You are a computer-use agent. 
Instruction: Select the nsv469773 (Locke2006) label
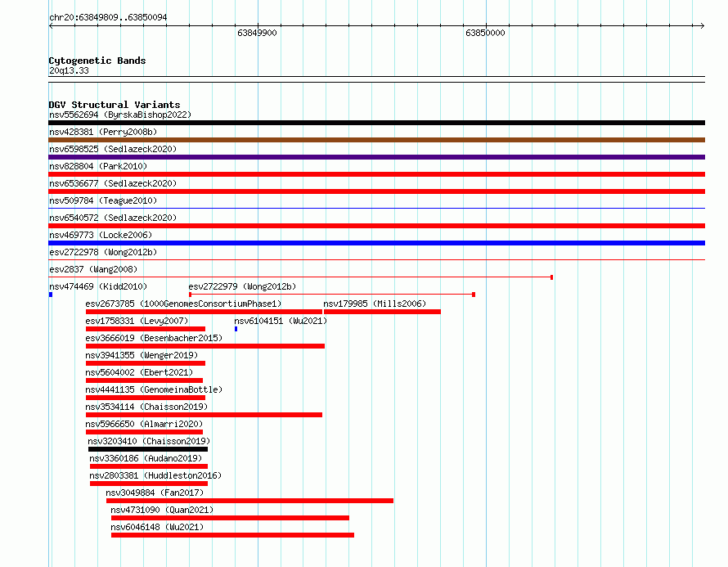101,235
